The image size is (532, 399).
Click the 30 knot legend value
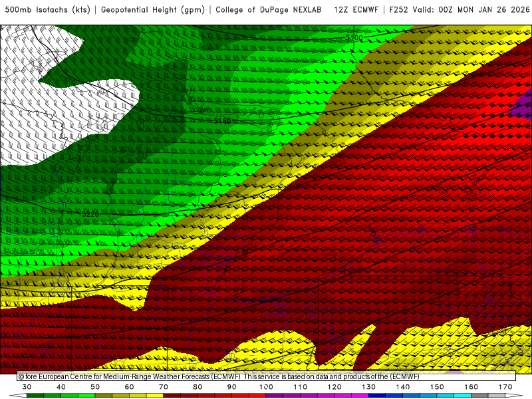pyautogui.click(x=27, y=387)
